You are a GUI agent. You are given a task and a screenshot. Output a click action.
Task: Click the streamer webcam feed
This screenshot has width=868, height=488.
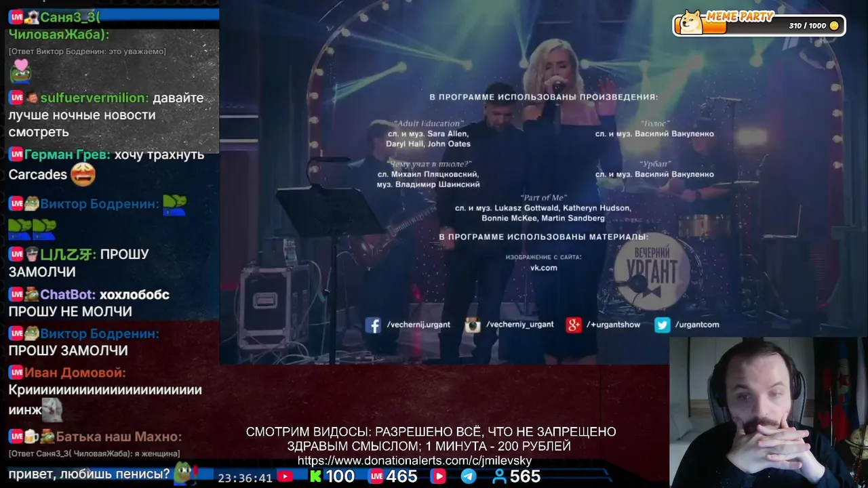pyautogui.click(x=768, y=412)
